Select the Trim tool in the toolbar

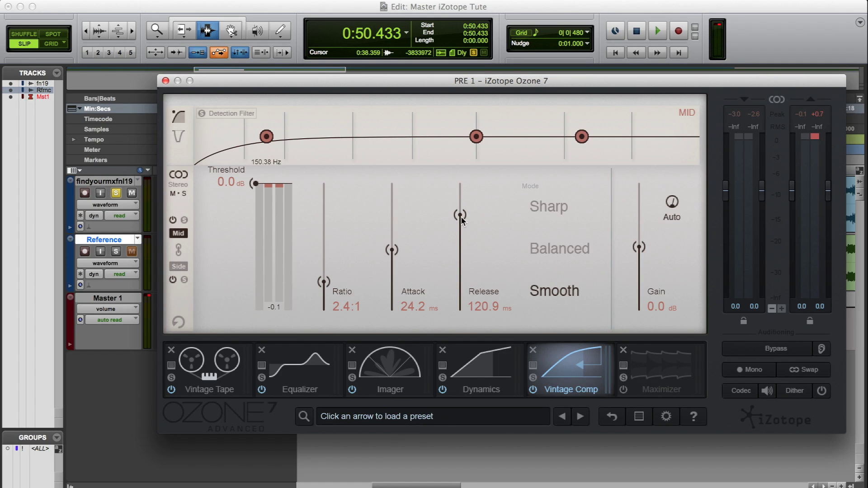(x=184, y=31)
